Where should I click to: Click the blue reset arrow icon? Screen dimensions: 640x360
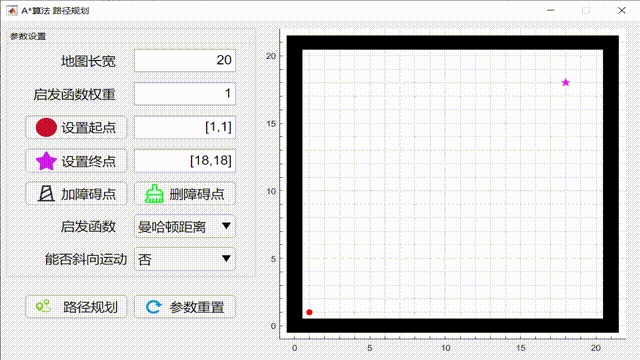click(154, 307)
